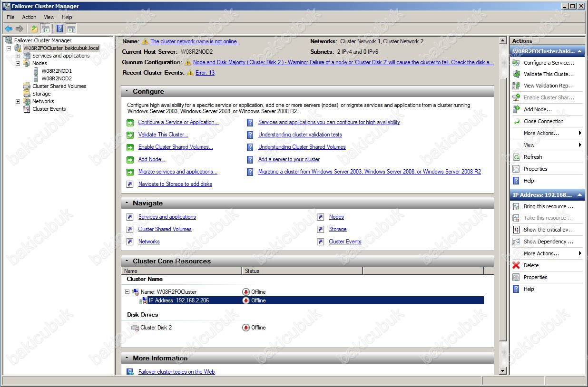This screenshot has width=588, height=387.
Task: Click the red Delete action icon
Action: click(516, 265)
